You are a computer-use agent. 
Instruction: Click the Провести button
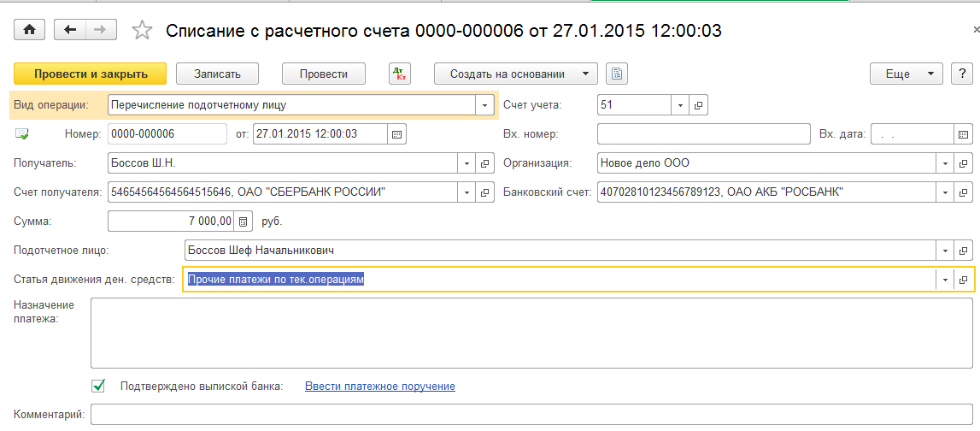click(x=324, y=74)
